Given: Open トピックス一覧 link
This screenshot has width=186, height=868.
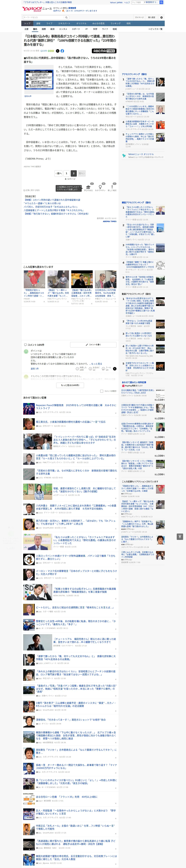Looking at the screenshot, I should [156, 29].
